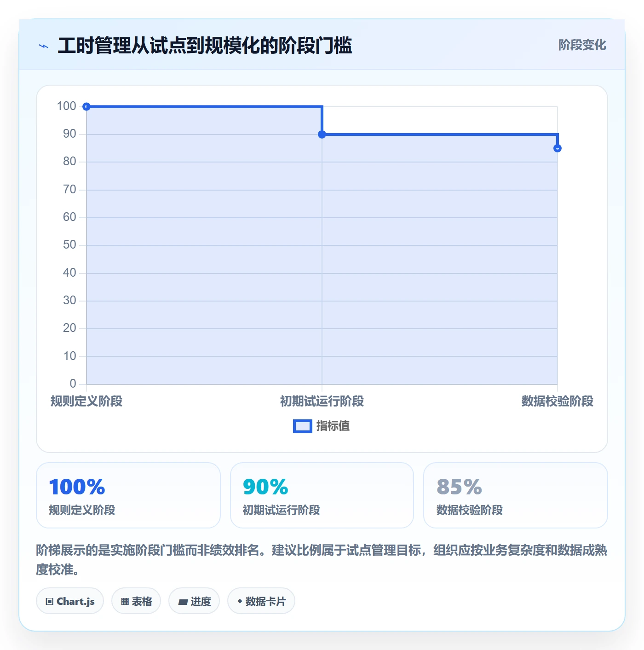644x650 pixels.
Task: Open the 90% 初期试运行阶段 data card
Action: [x=322, y=495]
